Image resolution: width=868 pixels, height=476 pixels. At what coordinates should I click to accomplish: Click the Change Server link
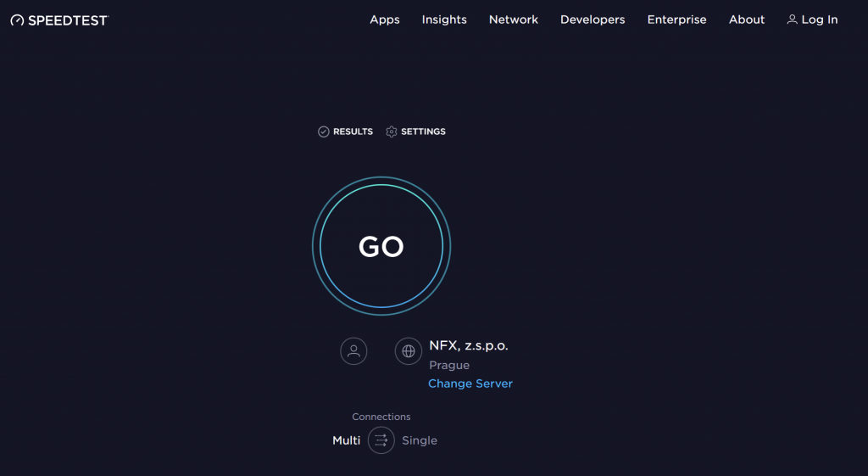(470, 384)
